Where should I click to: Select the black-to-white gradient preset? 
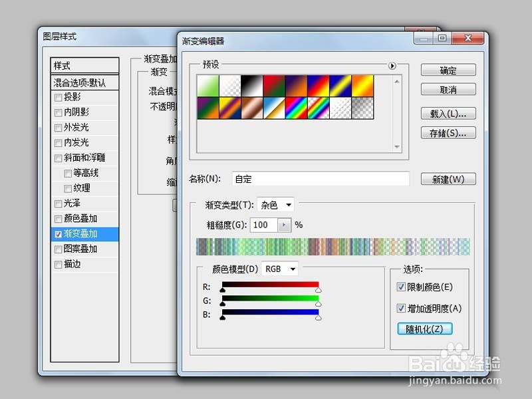(251, 85)
